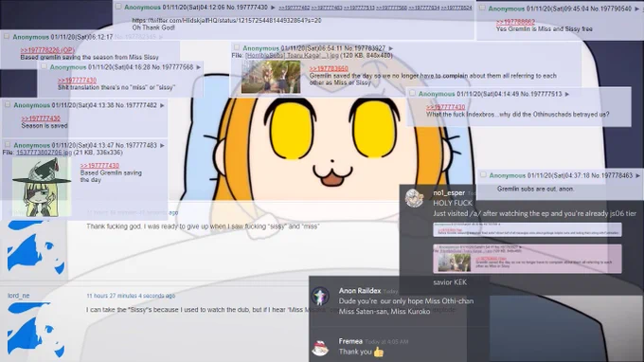This screenshot has width=644, height=362.
Task: Click the no1_esper username
Action: (449, 192)
